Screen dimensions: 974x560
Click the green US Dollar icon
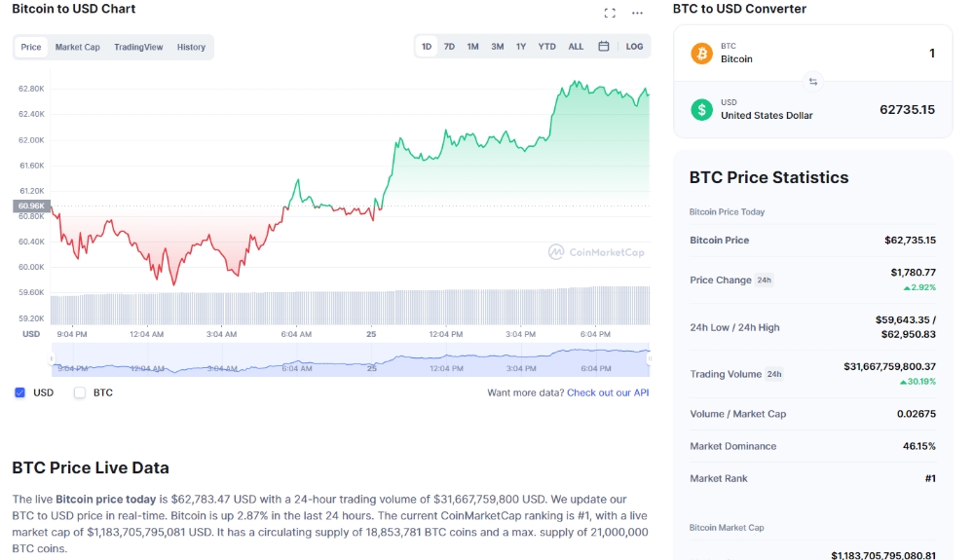701,109
